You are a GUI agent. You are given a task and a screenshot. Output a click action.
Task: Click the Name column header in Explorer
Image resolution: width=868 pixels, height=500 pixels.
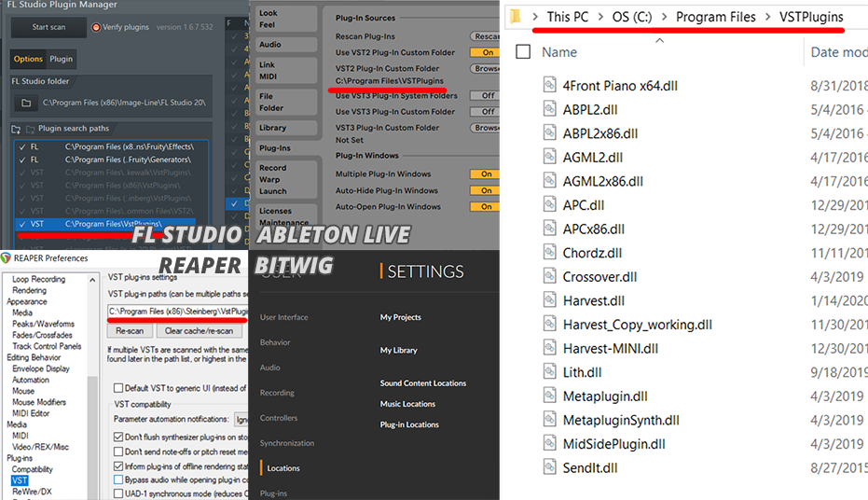[559, 52]
